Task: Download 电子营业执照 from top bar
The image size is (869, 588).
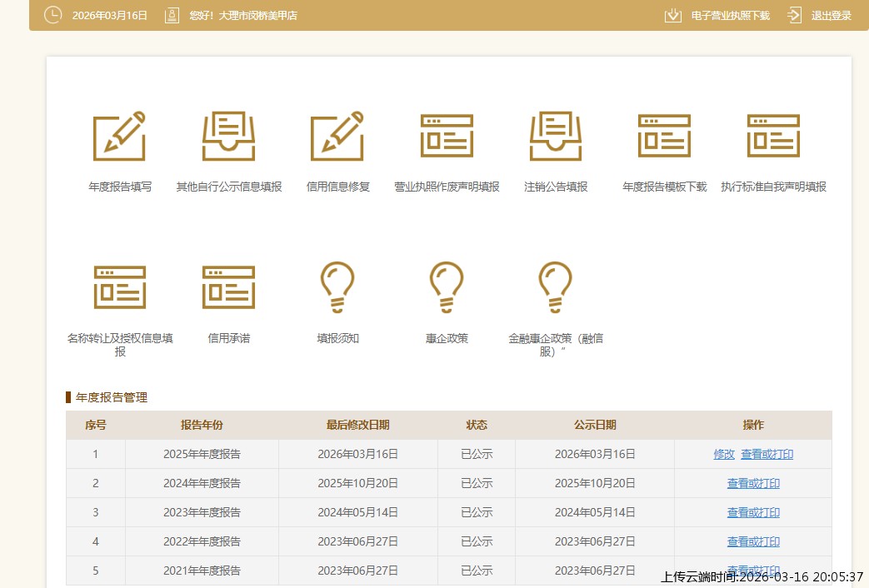Action: pyautogui.click(x=717, y=15)
